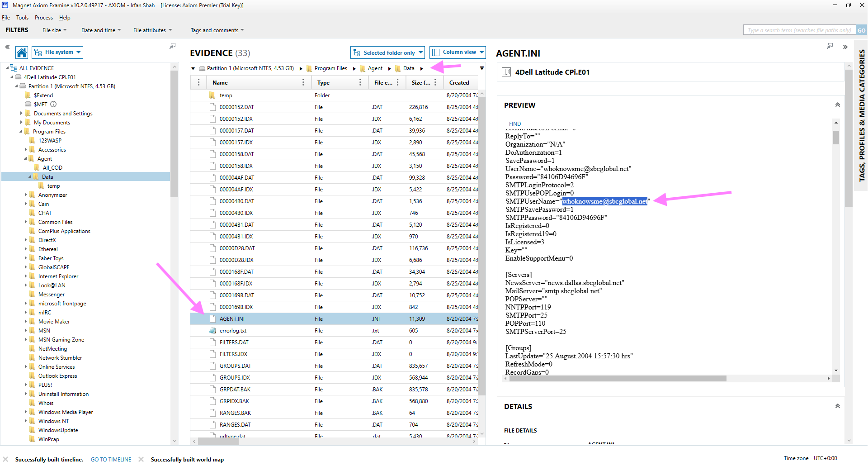868x466 pixels.
Task: Open the Process menu
Action: click(44, 18)
